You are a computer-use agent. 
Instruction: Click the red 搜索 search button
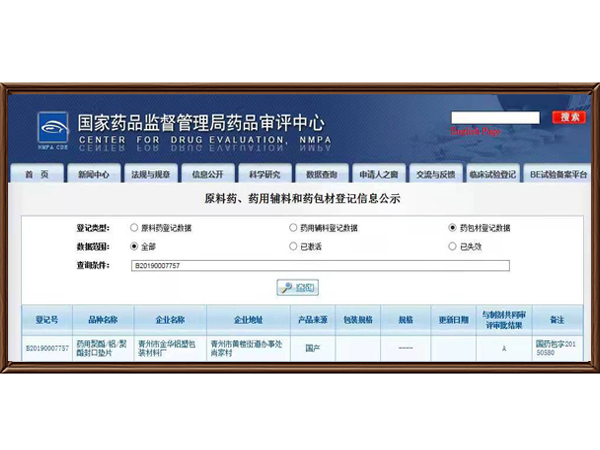(569, 117)
